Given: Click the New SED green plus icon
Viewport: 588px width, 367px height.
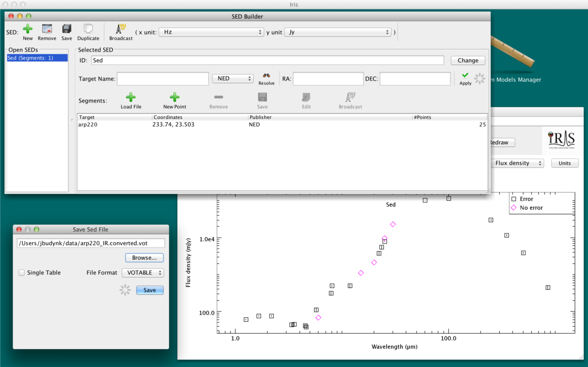Looking at the screenshot, I should [x=28, y=29].
